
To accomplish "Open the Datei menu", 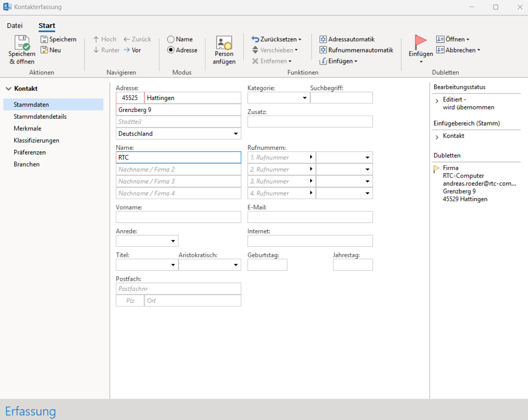I will (x=15, y=26).
